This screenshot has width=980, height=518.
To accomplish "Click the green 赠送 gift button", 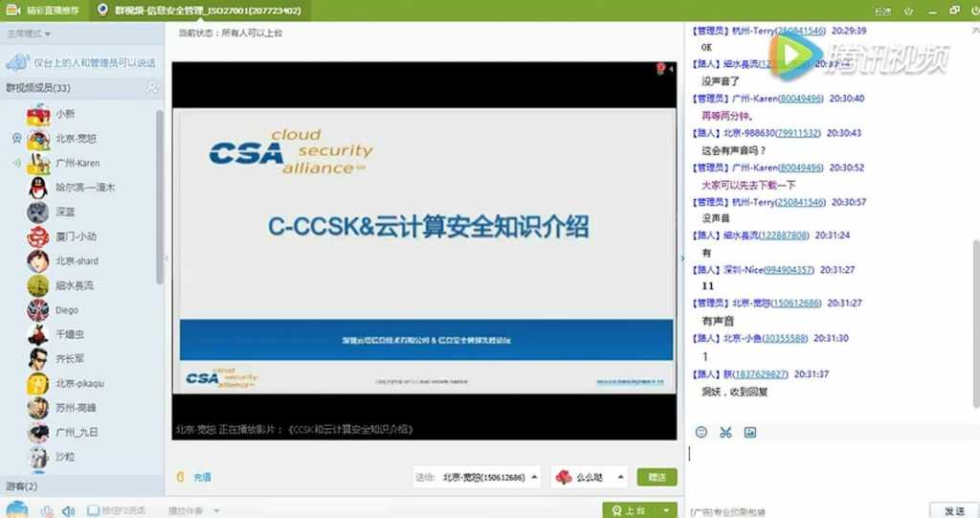I will 657,477.
